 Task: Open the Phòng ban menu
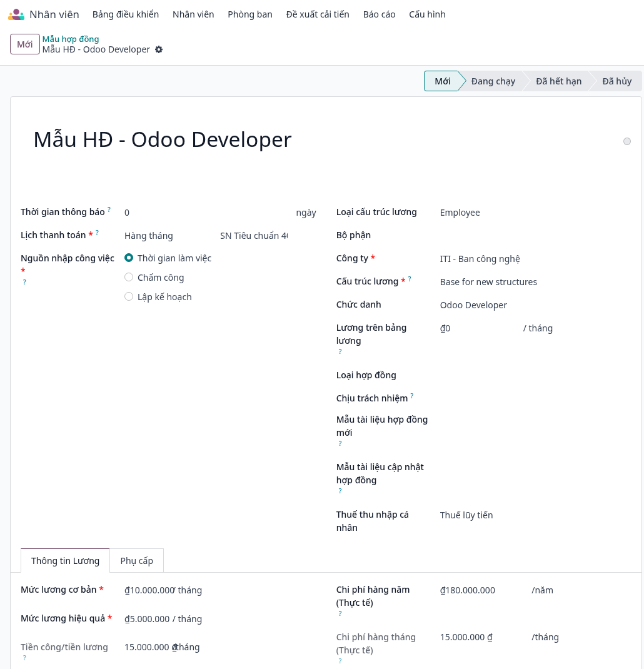(250, 14)
